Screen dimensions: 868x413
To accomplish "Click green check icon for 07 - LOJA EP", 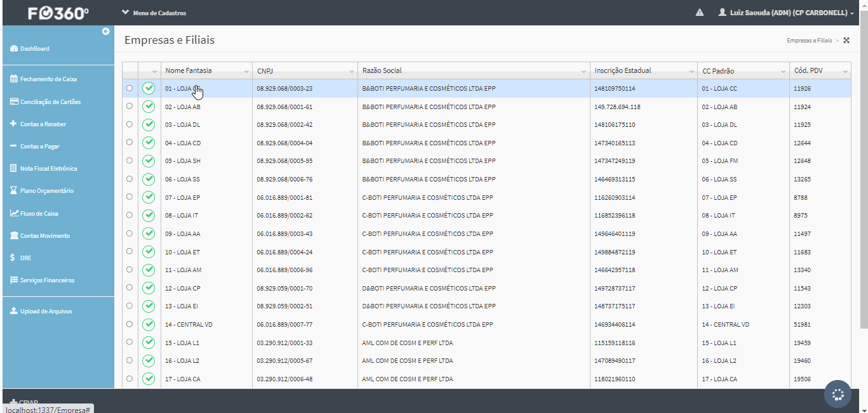I will coord(149,197).
